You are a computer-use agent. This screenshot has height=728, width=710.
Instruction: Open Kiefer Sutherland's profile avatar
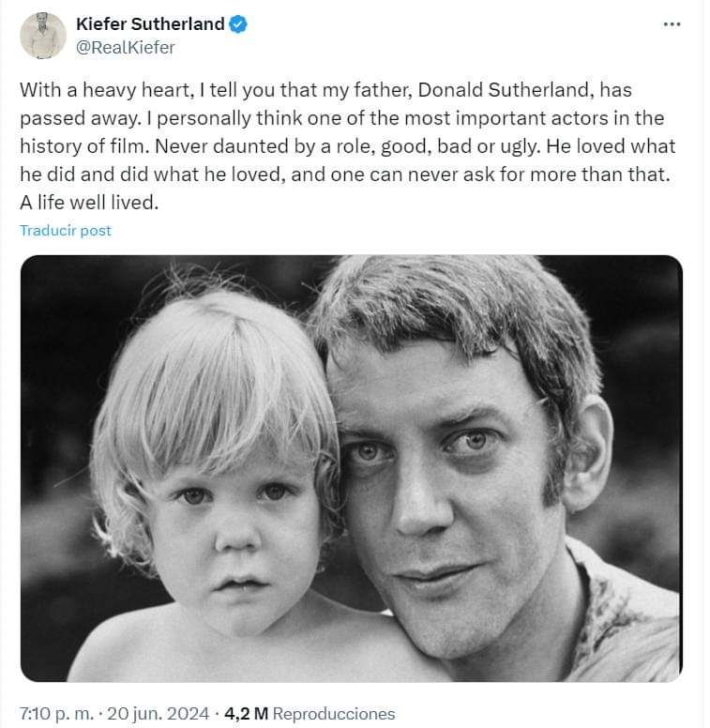coord(43,37)
